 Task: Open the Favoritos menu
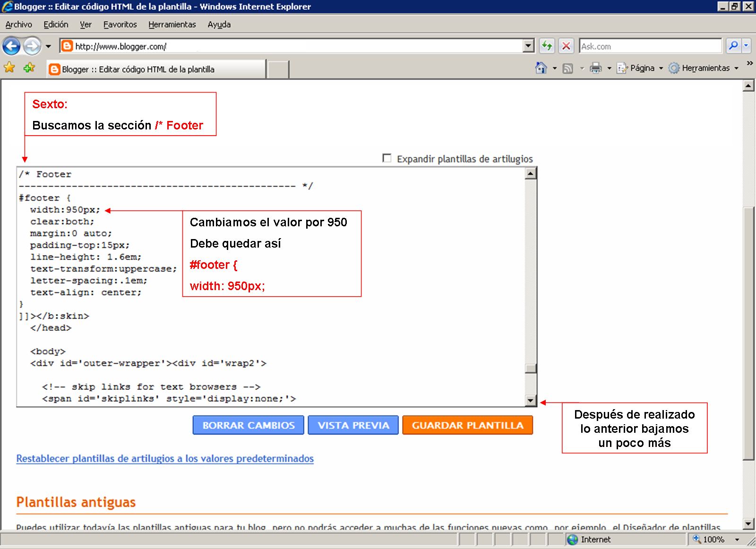click(x=120, y=25)
